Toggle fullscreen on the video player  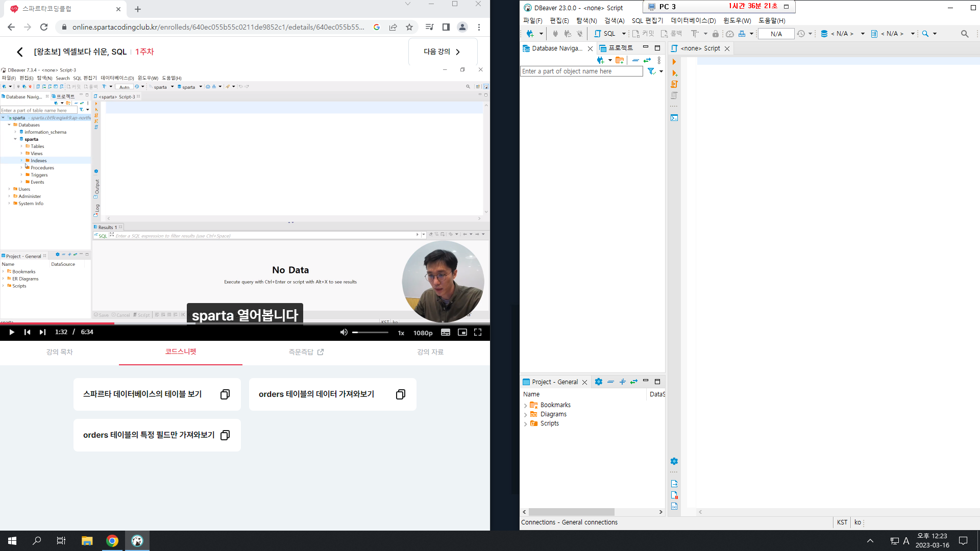[478, 333]
